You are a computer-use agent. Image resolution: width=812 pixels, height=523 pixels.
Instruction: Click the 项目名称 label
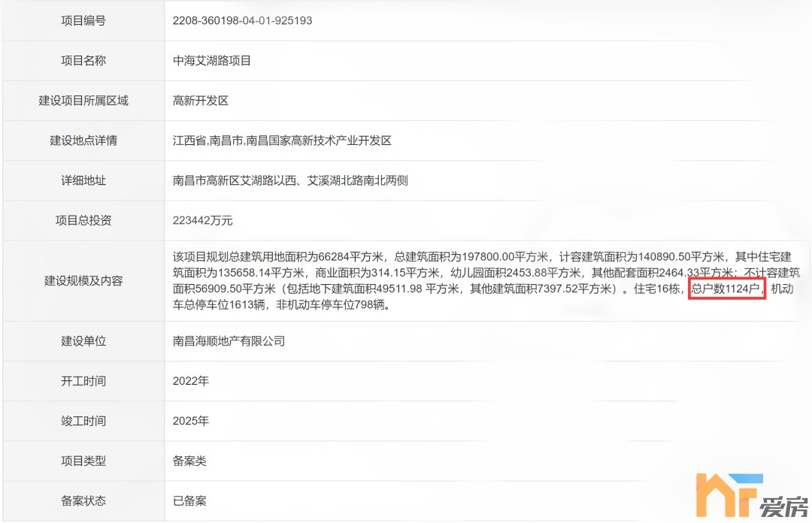click(83, 61)
